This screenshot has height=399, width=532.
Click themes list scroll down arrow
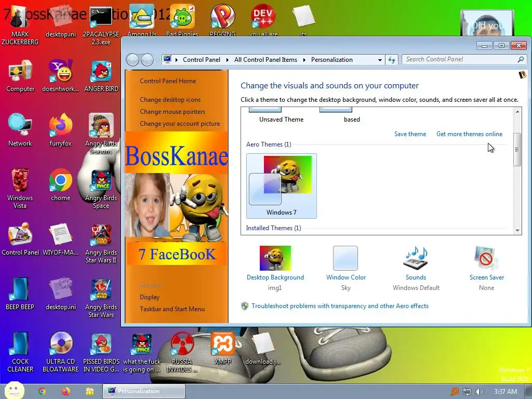point(517,230)
